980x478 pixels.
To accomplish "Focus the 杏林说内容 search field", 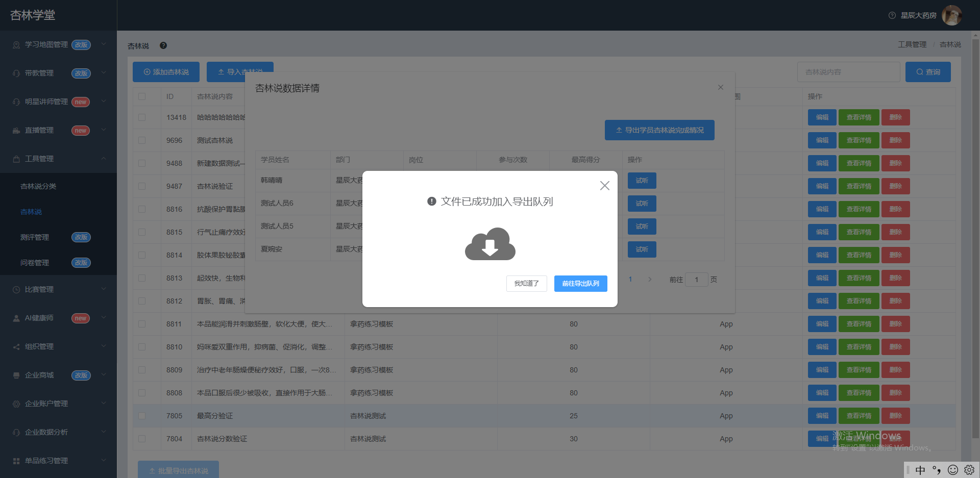I will (x=848, y=72).
